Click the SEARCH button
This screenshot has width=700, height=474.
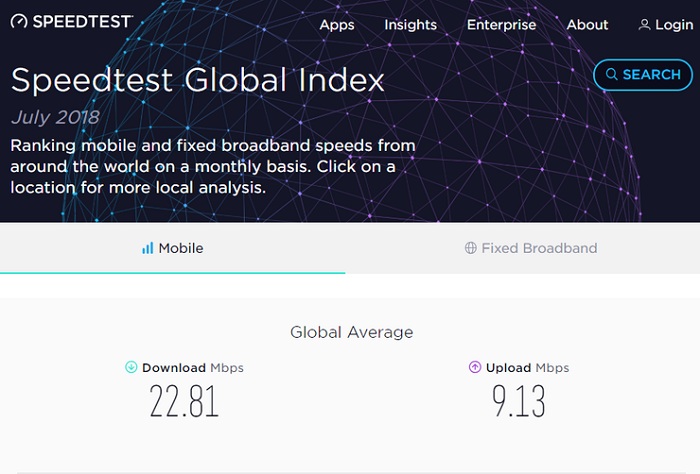[643, 75]
